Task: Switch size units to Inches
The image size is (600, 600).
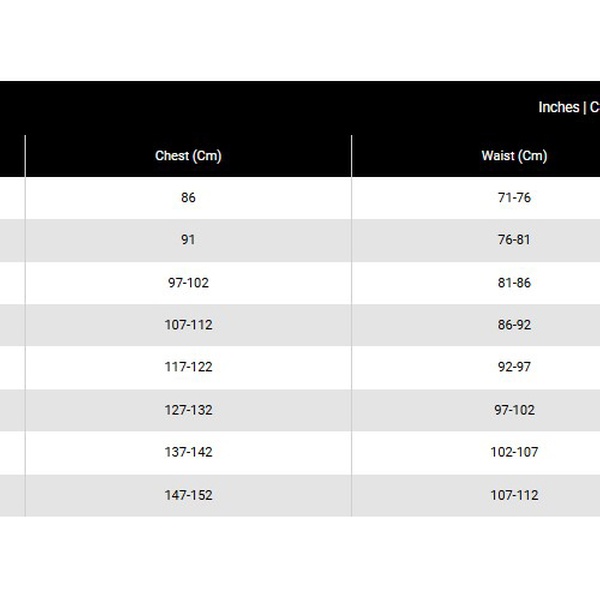Action: (558, 107)
